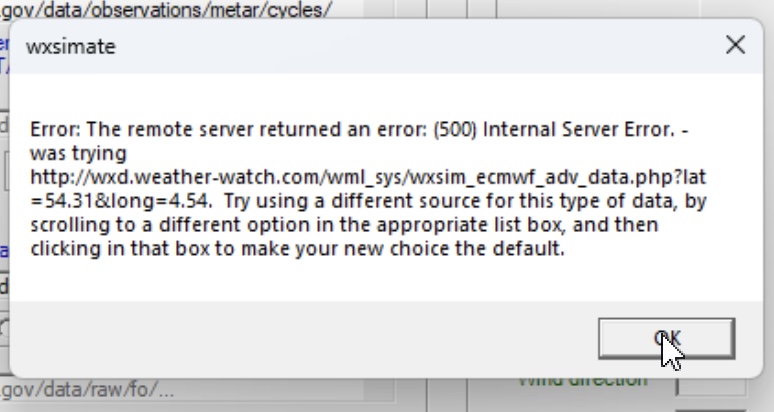Image resolution: width=774 pixels, height=412 pixels.
Task: Click the 'was trying' text line
Action: (78, 153)
